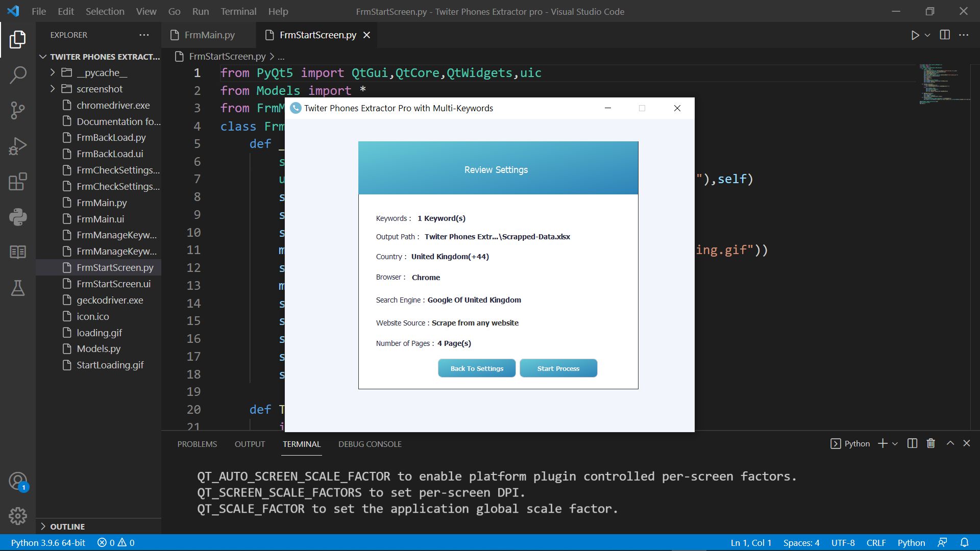This screenshot has height=551, width=980.
Task: Open the Explorer view in activity bar
Action: click(17, 39)
